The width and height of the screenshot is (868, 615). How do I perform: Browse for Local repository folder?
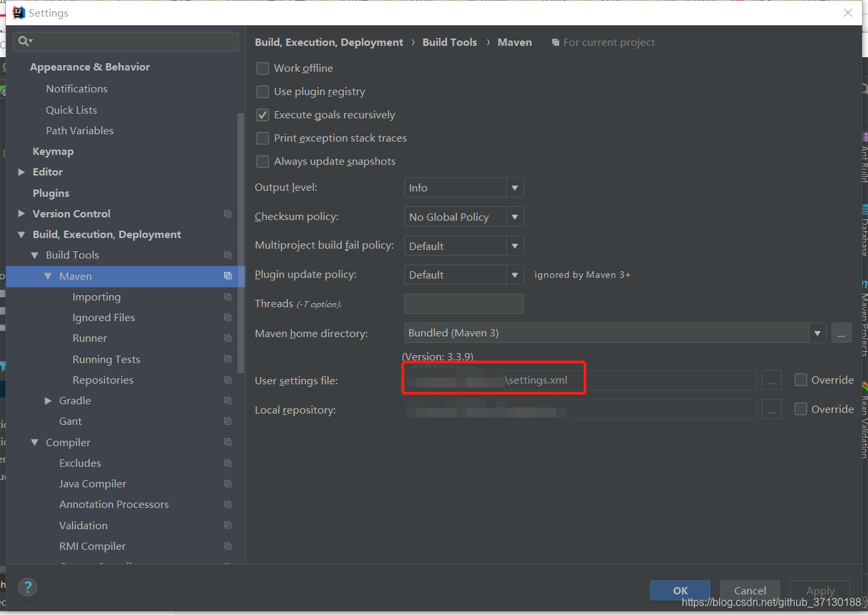[x=771, y=410]
